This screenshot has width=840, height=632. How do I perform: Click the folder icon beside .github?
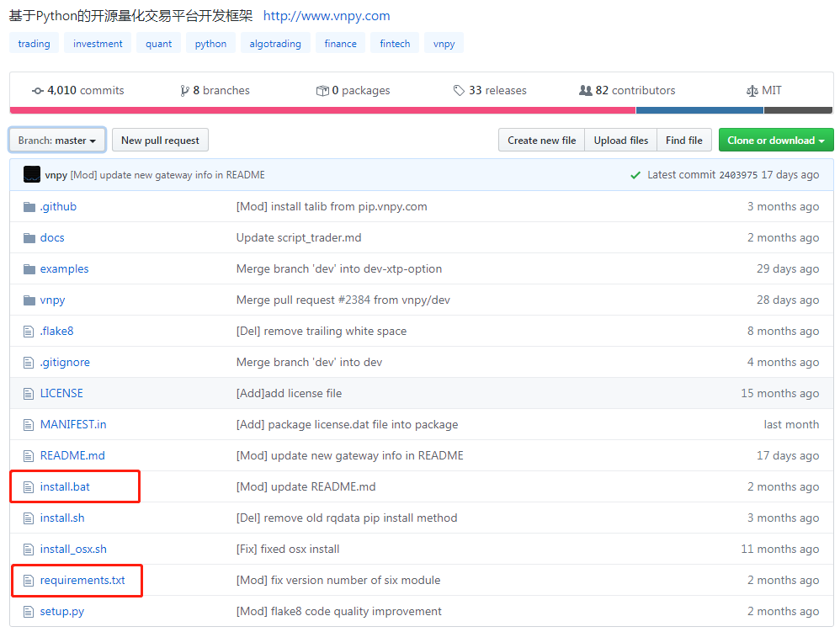[x=29, y=207]
